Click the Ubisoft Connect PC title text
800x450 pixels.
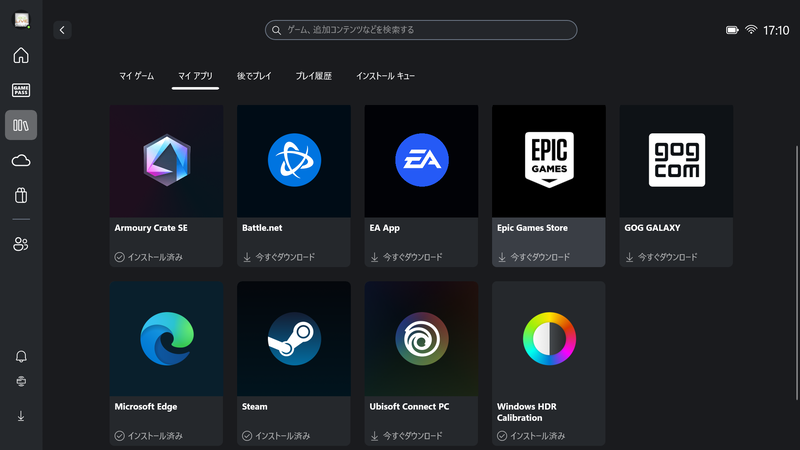[x=409, y=407]
